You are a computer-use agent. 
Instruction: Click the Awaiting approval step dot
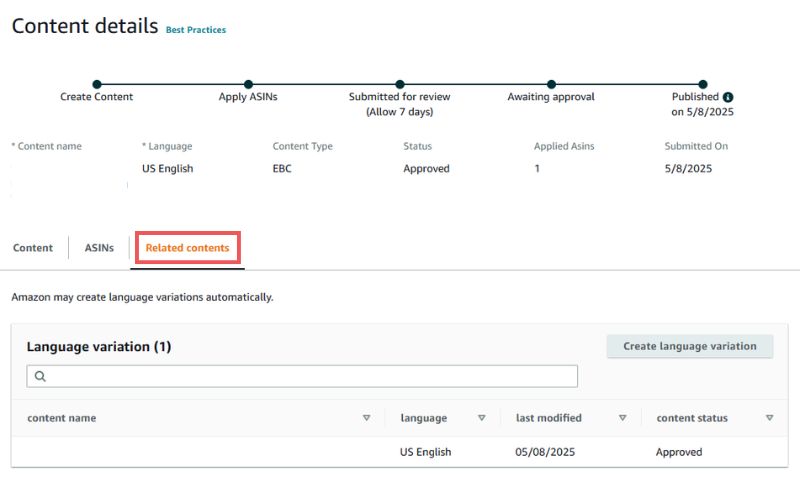pos(551,84)
